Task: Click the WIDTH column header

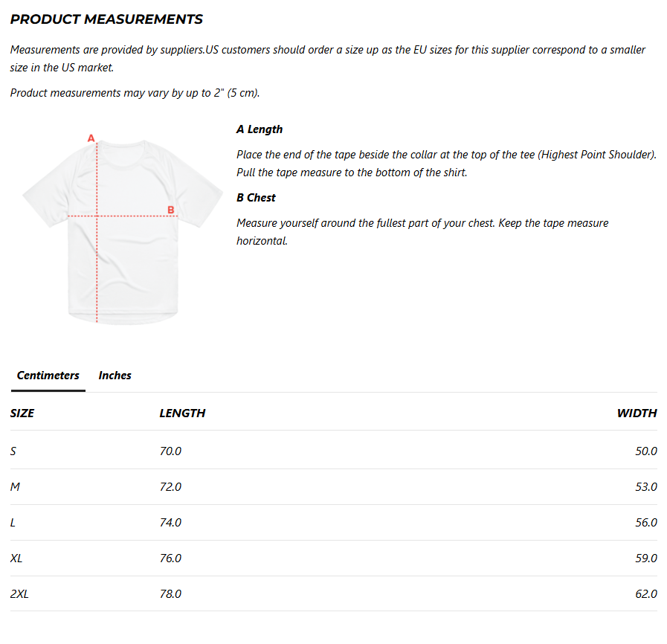Action: 637,413
